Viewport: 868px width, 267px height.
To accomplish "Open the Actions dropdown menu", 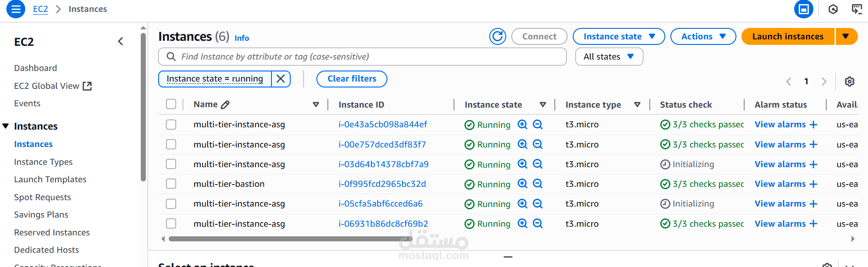I will pos(703,37).
